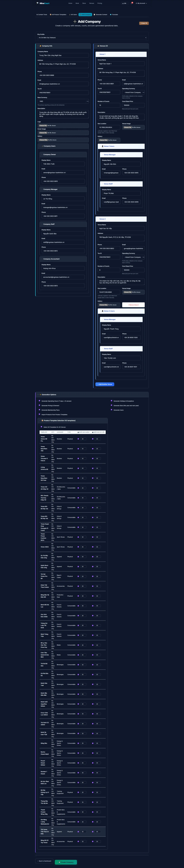Open the Generate Content tab
Viewport: 184px width, 868px height.
(100, 15)
